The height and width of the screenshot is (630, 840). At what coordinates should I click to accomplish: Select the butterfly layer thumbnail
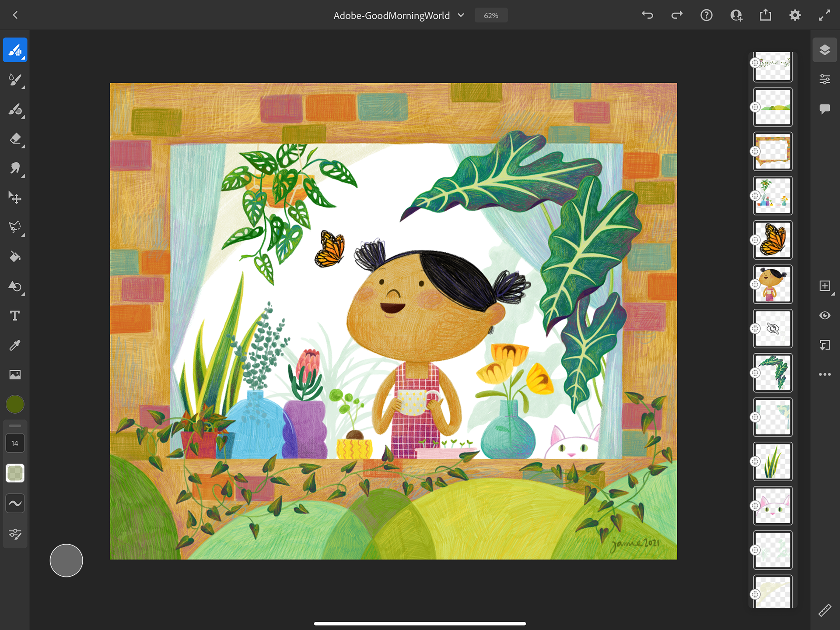(x=773, y=240)
